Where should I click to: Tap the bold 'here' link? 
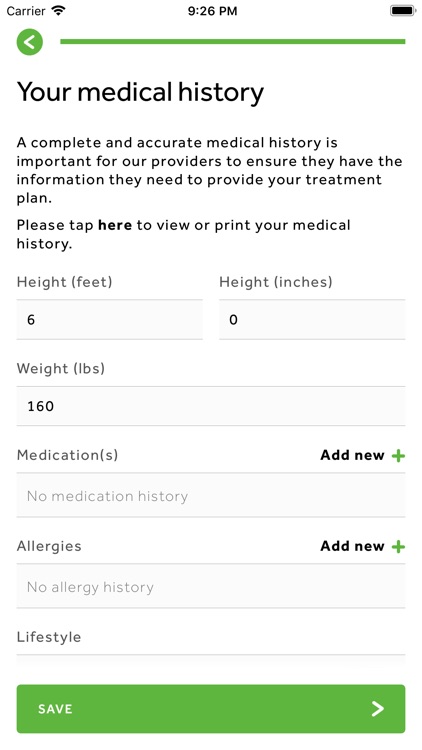pyautogui.click(x=115, y=225)
